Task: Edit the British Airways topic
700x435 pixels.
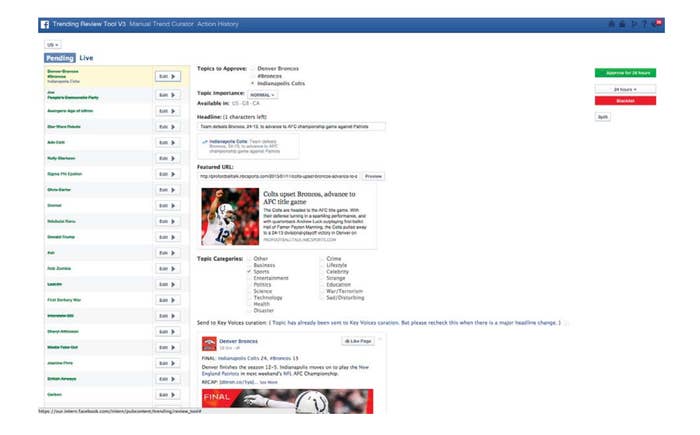Action: point(168,379)
